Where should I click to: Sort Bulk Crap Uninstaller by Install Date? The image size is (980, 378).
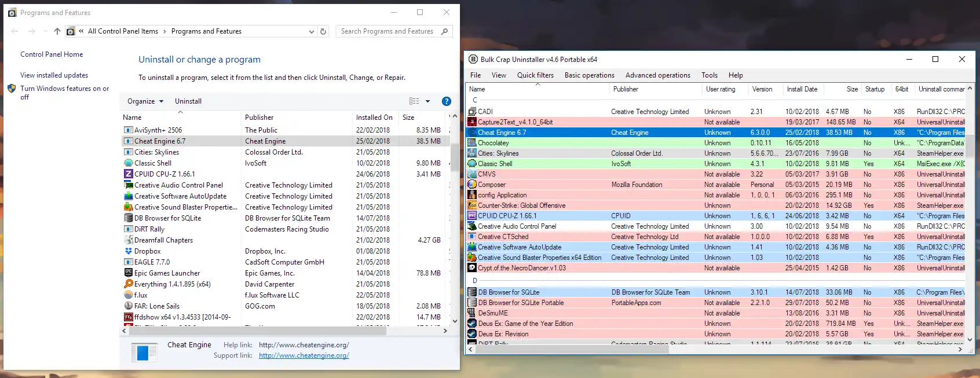click(x=802, y=89)
